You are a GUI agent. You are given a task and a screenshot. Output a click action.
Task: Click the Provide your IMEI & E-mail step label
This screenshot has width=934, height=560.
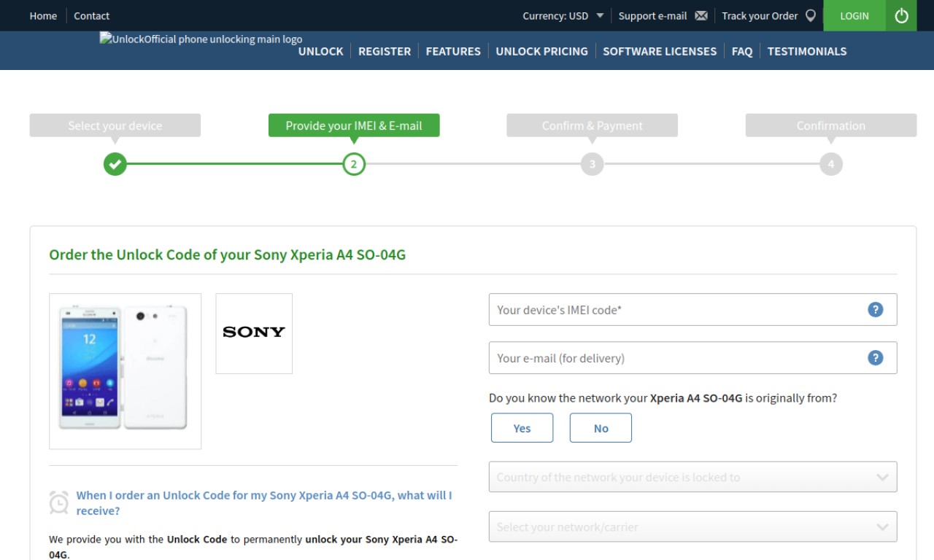pos(354,125)
